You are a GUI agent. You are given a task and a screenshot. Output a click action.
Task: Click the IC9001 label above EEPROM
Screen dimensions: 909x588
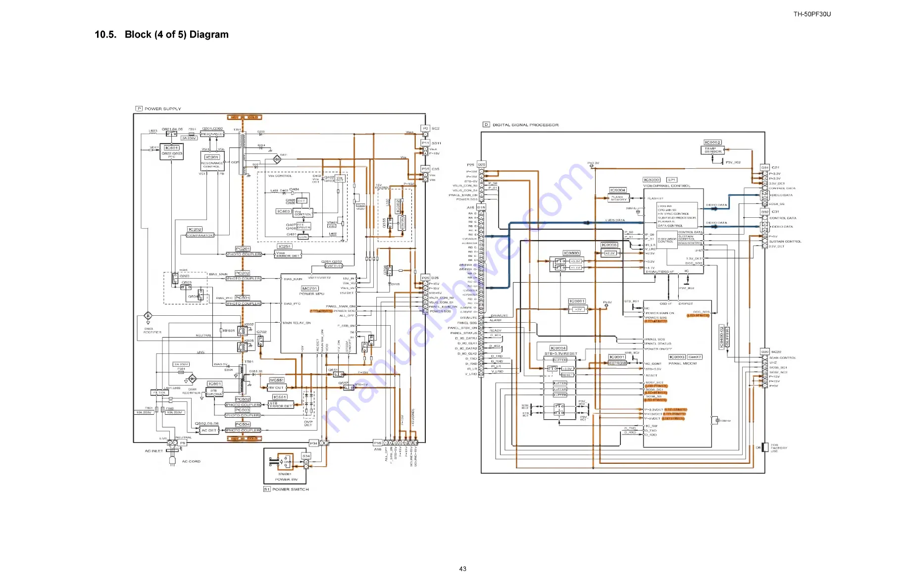[x=617, y=357]
